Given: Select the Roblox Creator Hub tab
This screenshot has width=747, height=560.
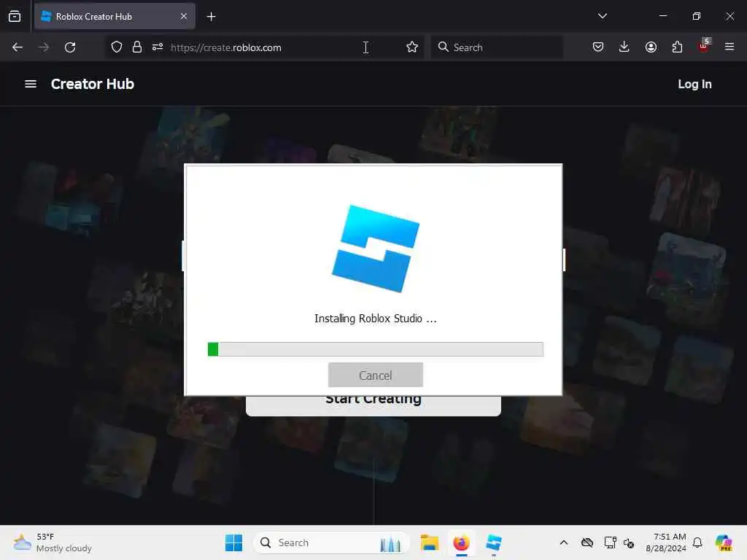Looking at the screenshot, I should [115, 17].
